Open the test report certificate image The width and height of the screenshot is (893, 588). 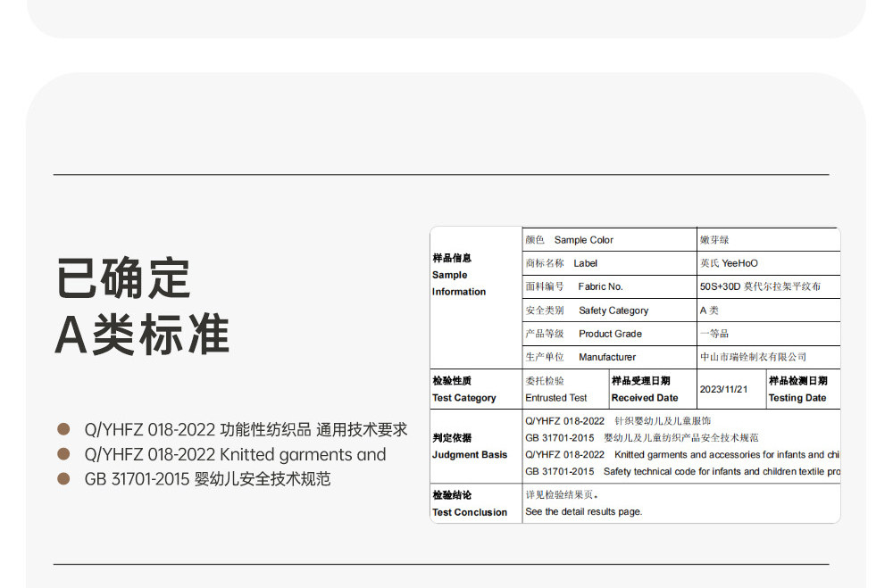click(x=635, y=375)
